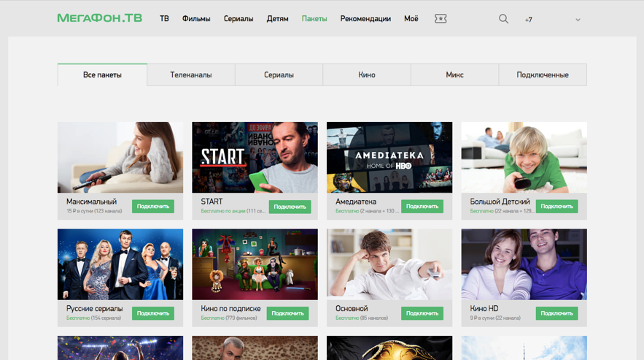This screenshot has height=360, width=644.
Task: Open the Русские сериалы thumbnail
Action: 120,264
